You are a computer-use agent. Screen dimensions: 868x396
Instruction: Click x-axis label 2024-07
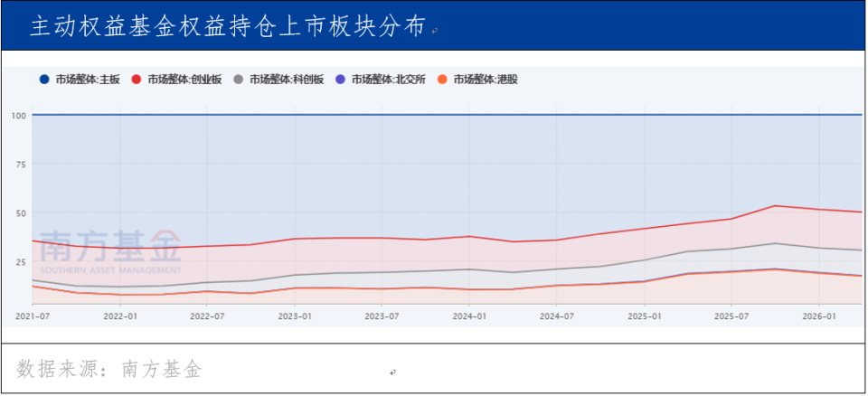557,316
